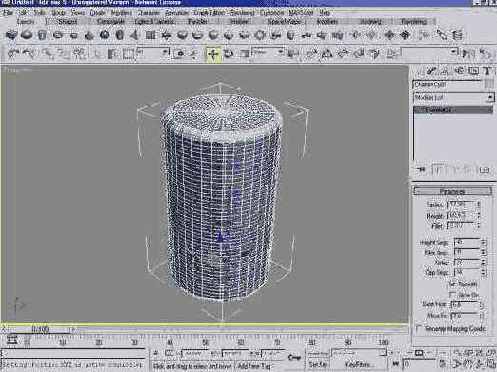Open the Selected key filter dropdown
Image resolution: width=497 pixels, height=372 pixels.
(x=359, y=353)
